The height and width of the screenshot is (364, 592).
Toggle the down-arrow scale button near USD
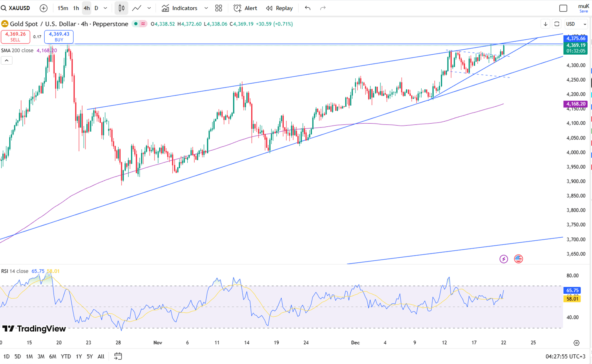(545, 24)
